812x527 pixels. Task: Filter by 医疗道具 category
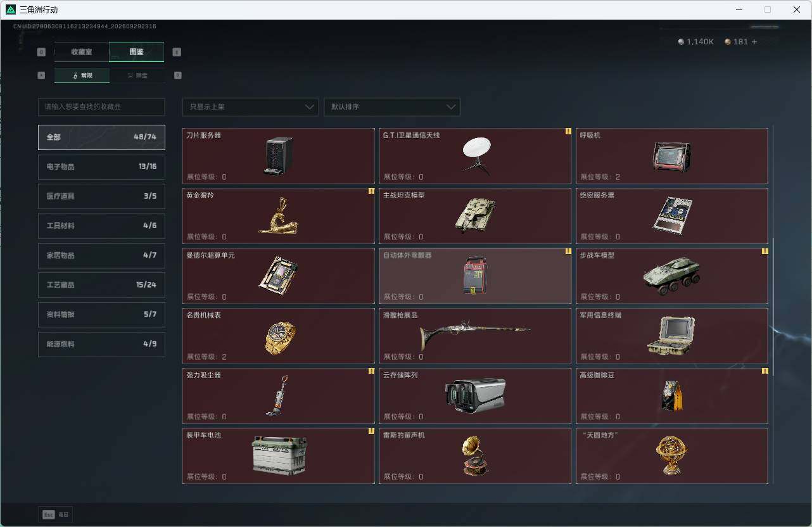pos(101,196)
